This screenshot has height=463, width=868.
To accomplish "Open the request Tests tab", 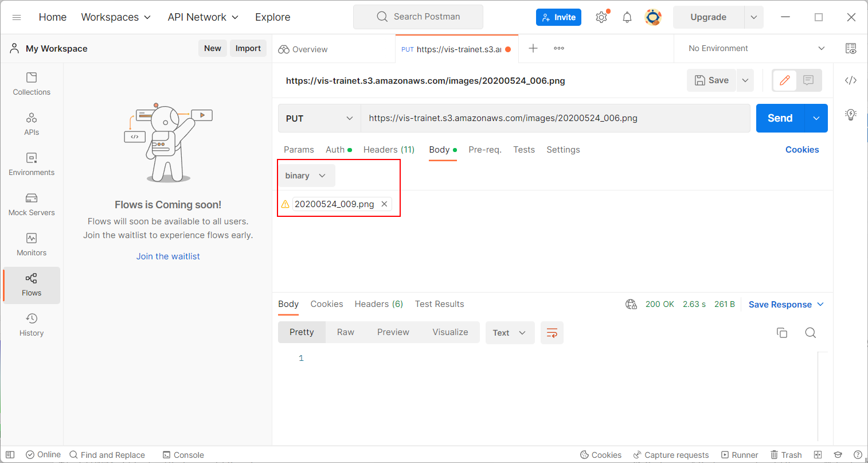I will point(524,150).
